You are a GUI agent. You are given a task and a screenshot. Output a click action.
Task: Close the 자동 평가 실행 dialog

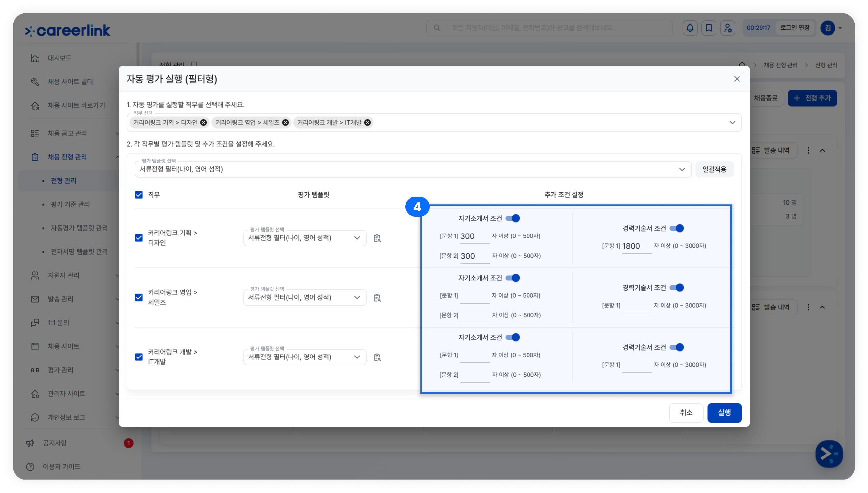[x=737, y=79]
